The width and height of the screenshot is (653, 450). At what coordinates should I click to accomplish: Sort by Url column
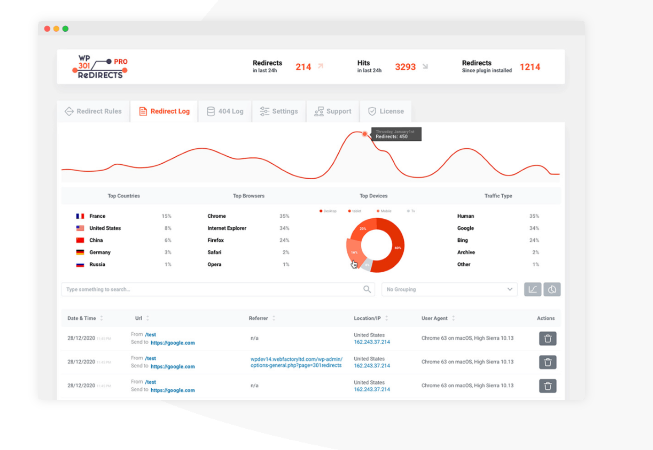pyautogui.click(x=142, y=318)
